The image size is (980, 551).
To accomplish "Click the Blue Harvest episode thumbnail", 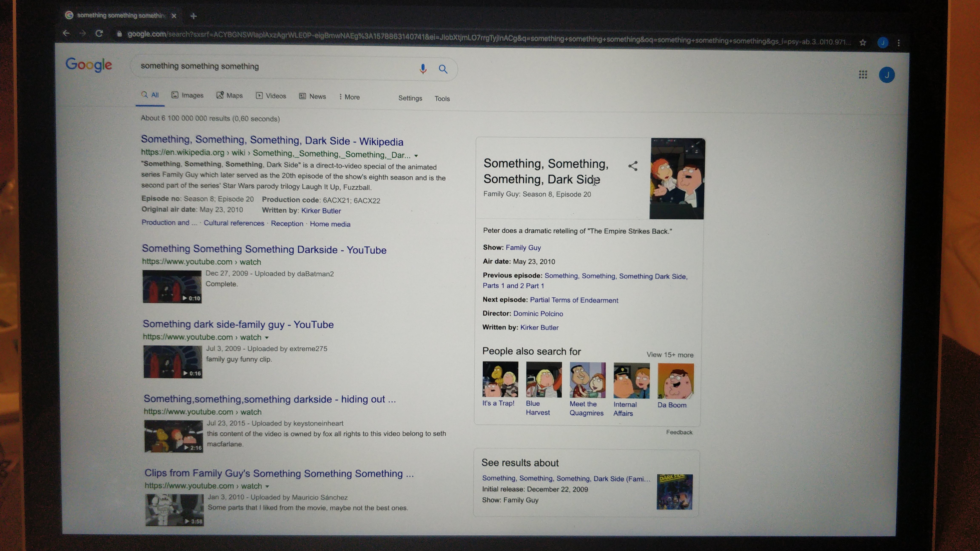I will (x=544, y=379).
